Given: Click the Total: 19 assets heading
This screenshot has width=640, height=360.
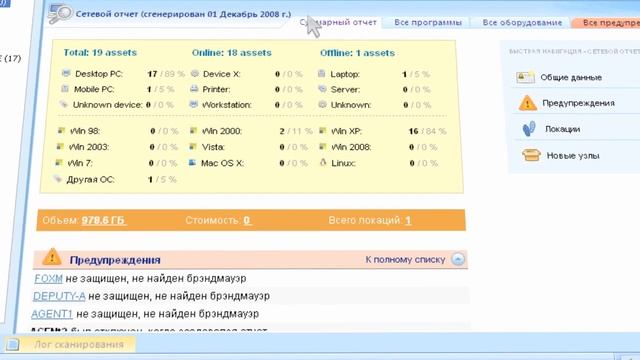Looking at the screenshot, I should coord(100,53).
